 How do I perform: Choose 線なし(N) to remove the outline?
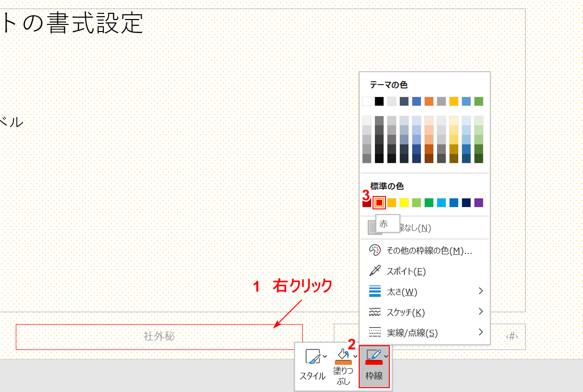tap(426, 228)
